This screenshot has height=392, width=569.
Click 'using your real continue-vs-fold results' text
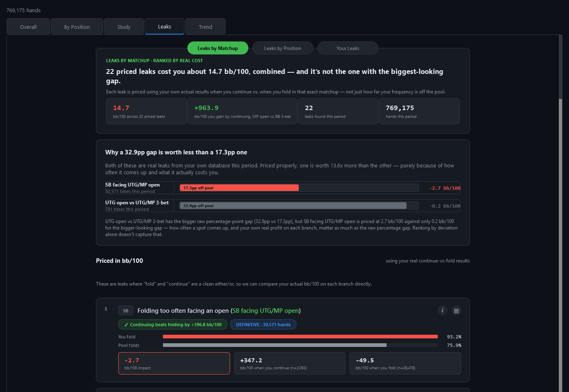point(428,261)
